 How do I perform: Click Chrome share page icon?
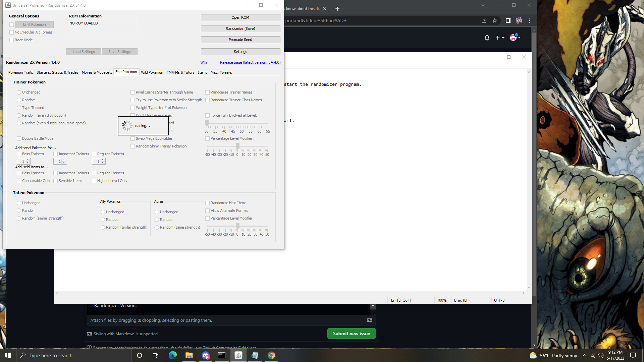(484, 20)
